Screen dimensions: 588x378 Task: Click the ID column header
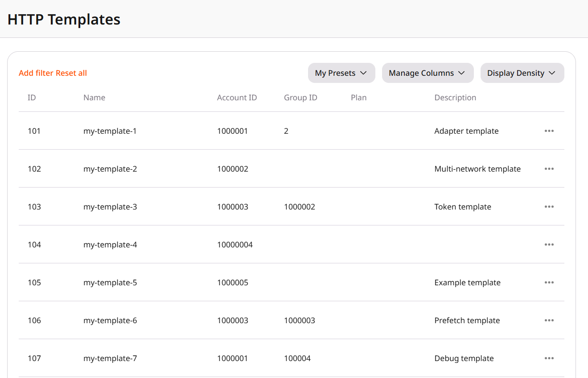(x=32, y=98)
